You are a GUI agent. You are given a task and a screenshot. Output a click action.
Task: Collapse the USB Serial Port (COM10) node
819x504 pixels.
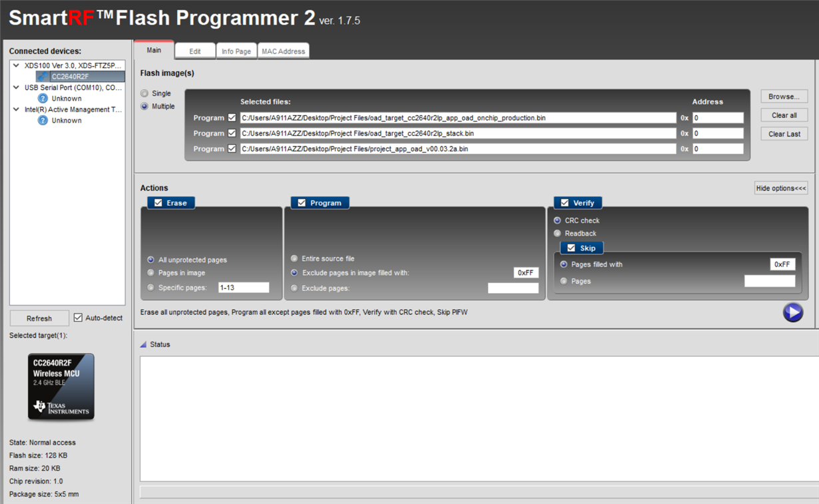[17, 87]
